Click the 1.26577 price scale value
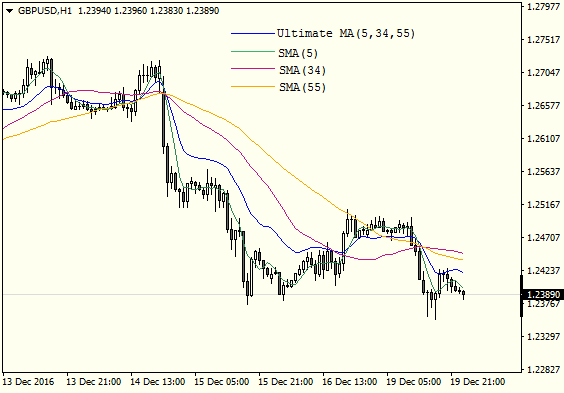The image size is (564, 393). tap(543, 106)
